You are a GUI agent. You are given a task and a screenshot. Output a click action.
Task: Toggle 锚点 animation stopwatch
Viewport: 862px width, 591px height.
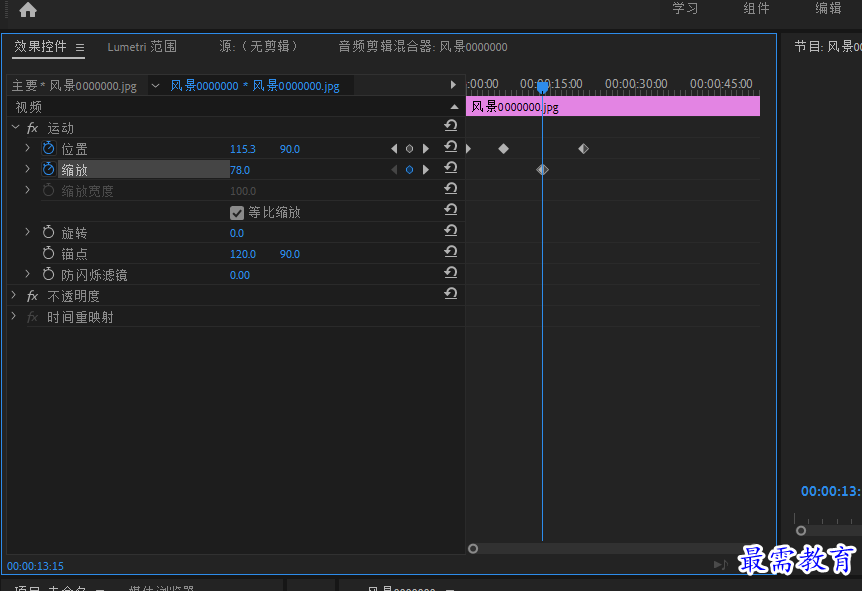click(48, 253)
